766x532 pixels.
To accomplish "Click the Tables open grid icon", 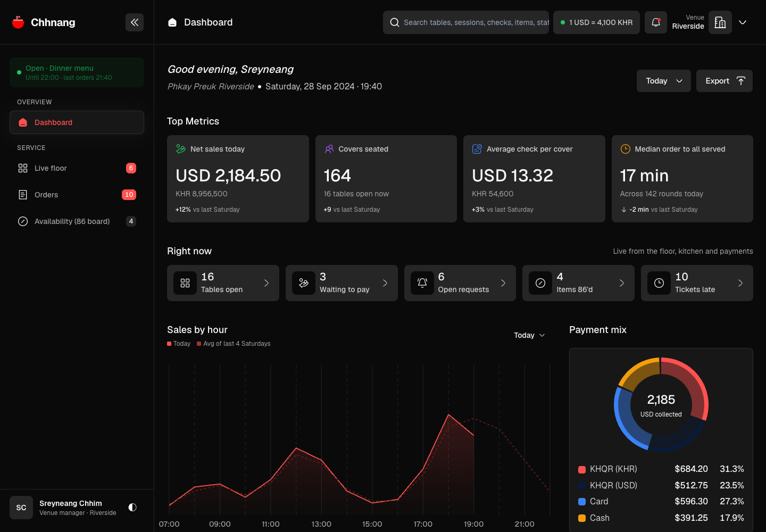I will [x=185, y=283].
